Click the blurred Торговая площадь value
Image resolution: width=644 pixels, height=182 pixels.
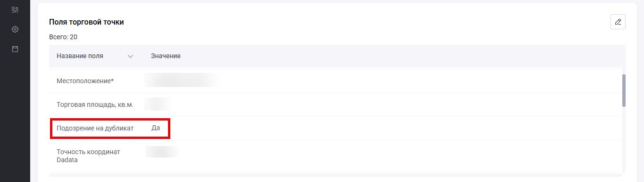158,104
